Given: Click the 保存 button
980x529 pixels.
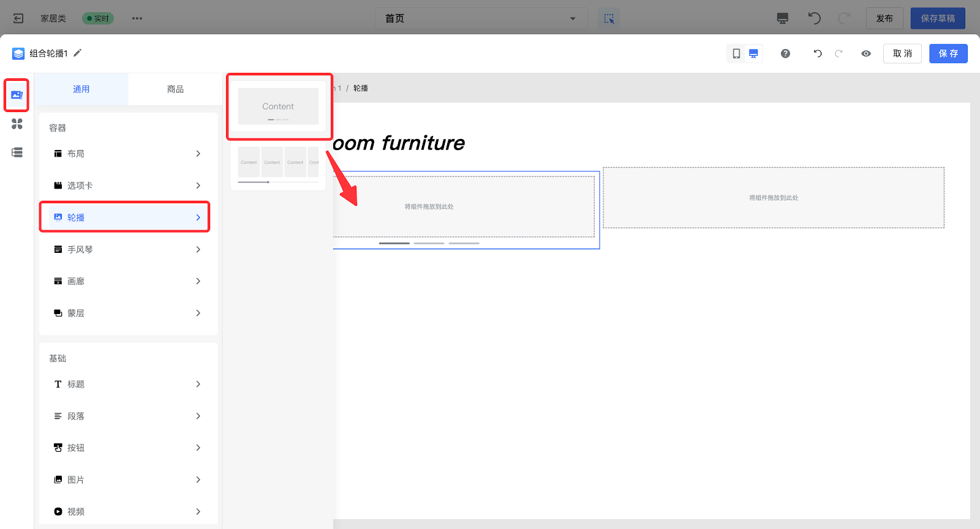Looking at the screenshot, I should [948, 54].
